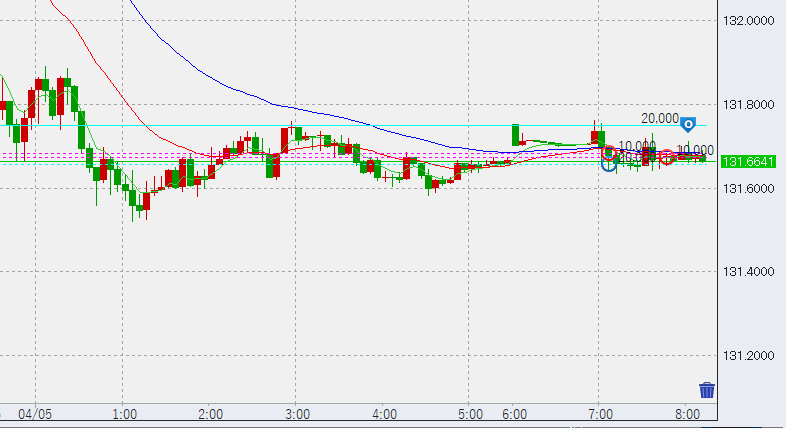Viewport: 786px width, 428px height.
Task: Click the blue circle trade marker
Action: (x=607, y=164)
